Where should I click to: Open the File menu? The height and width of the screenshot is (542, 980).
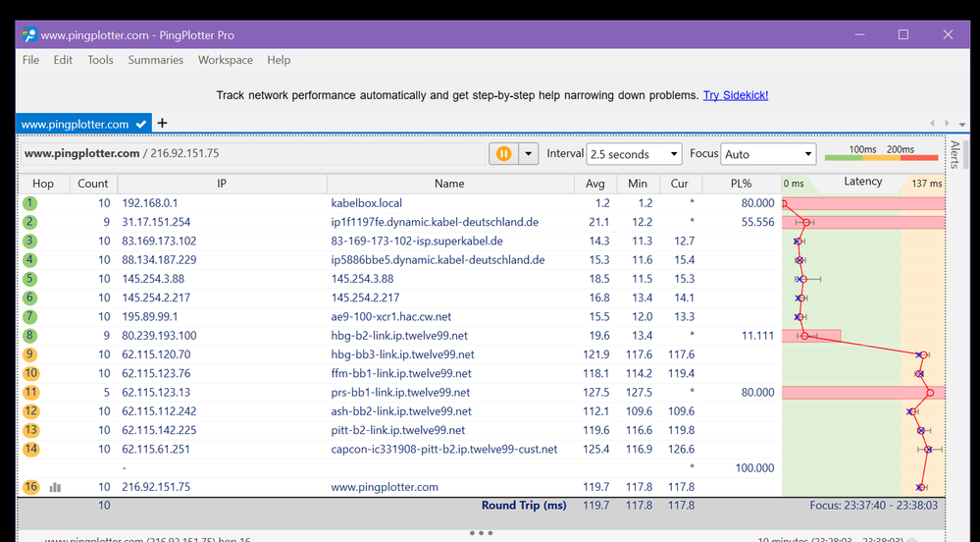click(x=30, y=60)
